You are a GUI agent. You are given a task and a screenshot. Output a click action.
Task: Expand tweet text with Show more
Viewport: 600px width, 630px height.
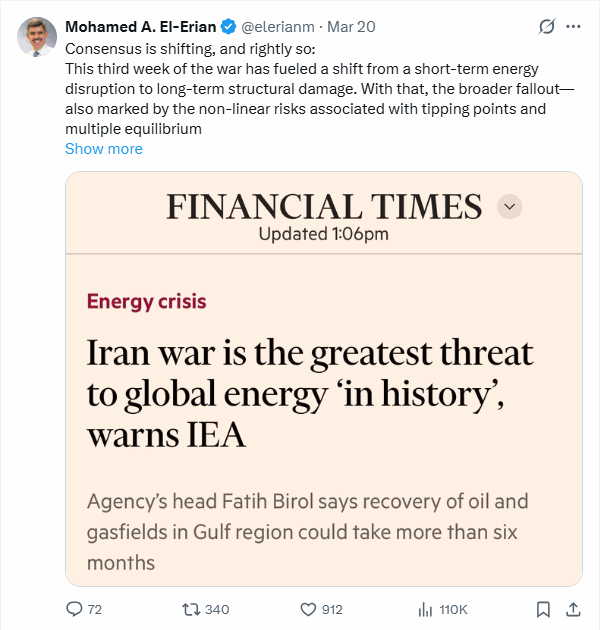click(104, 149)
